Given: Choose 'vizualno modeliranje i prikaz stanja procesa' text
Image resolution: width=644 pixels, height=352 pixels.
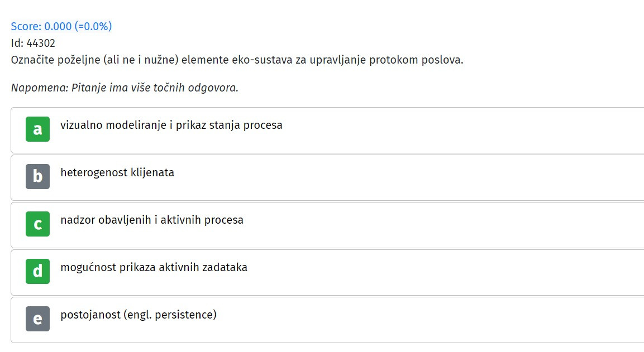Looking at the screenshot, I should click(171, 125).
